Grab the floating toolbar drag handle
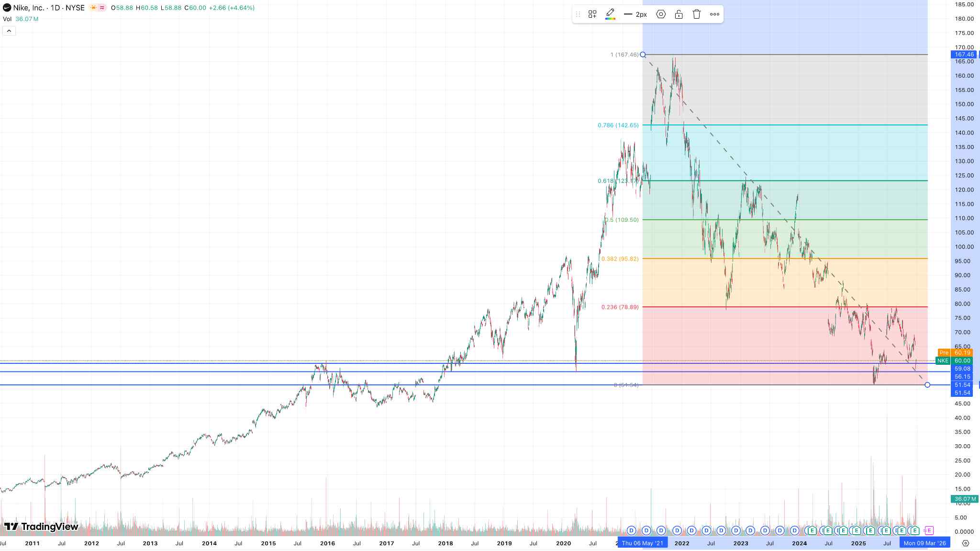The width and height of the screenshot is (980, 551). tap(578, 14)
